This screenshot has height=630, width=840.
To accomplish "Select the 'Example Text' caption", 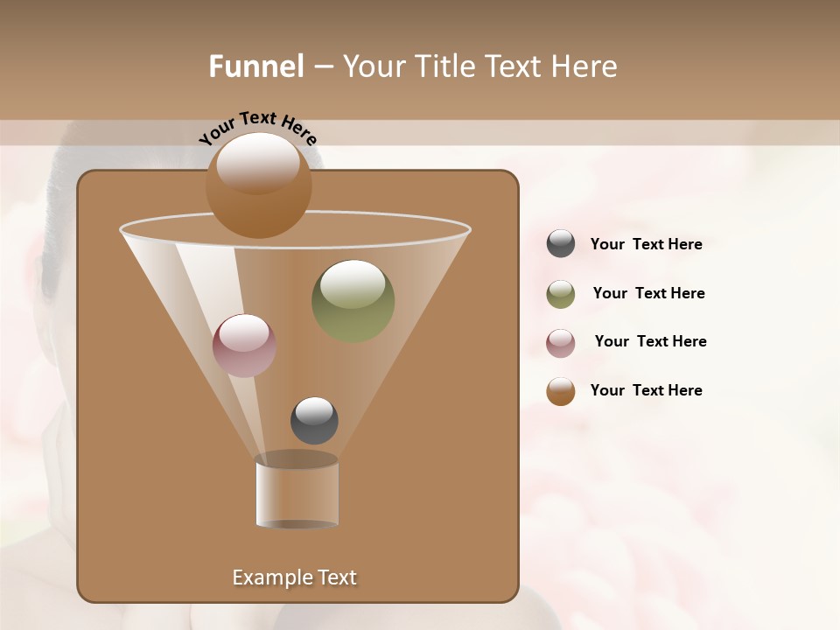I will click(295, 577).
